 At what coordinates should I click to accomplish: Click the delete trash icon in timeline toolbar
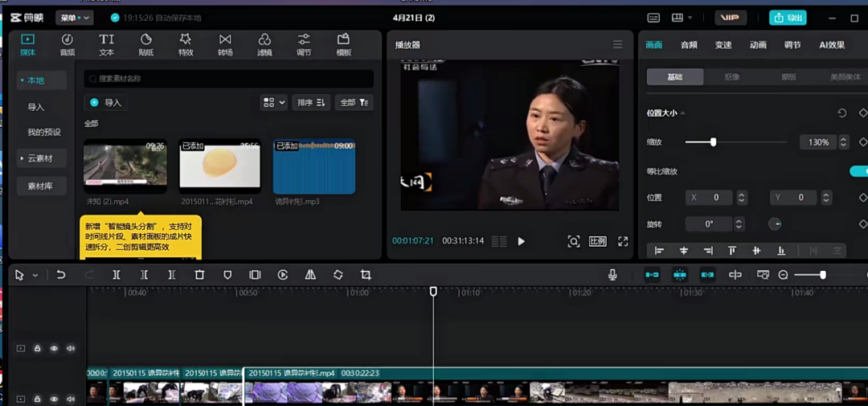click(199, 275)
